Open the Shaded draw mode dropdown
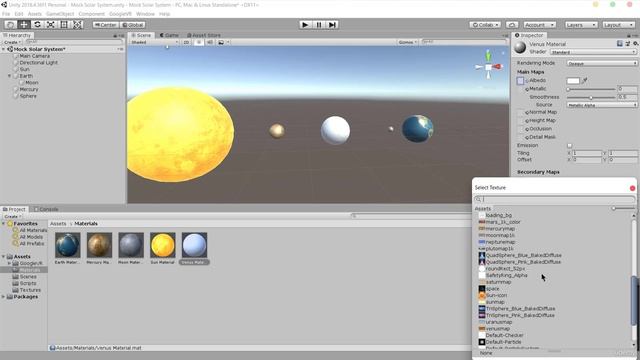Screen dimensions: 640x360 154,42
